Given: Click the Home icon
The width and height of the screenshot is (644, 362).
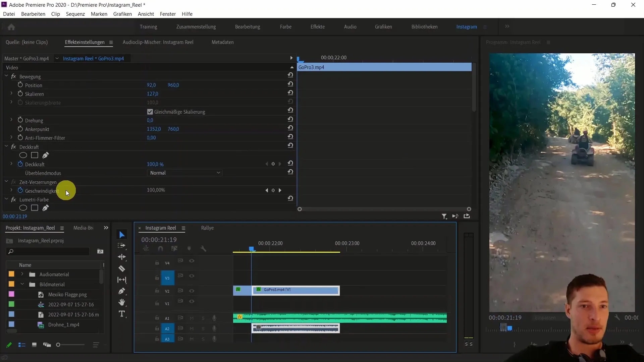Looking at the screenshot, I should coord(11,27).
